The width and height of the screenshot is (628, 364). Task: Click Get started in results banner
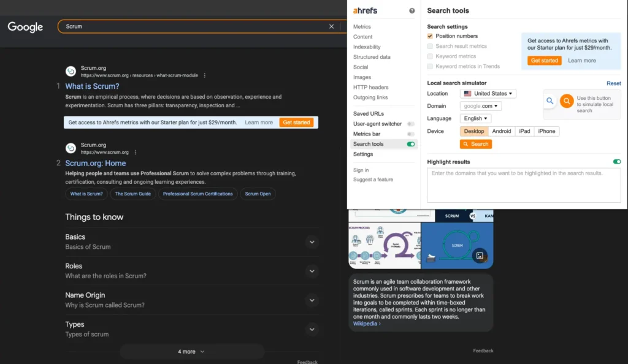tap(296, 123)
